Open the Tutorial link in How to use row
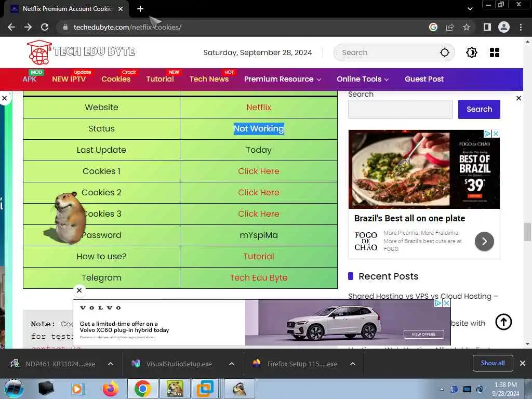This screenshot has width=532, height=399. click(x=259, y=257)
